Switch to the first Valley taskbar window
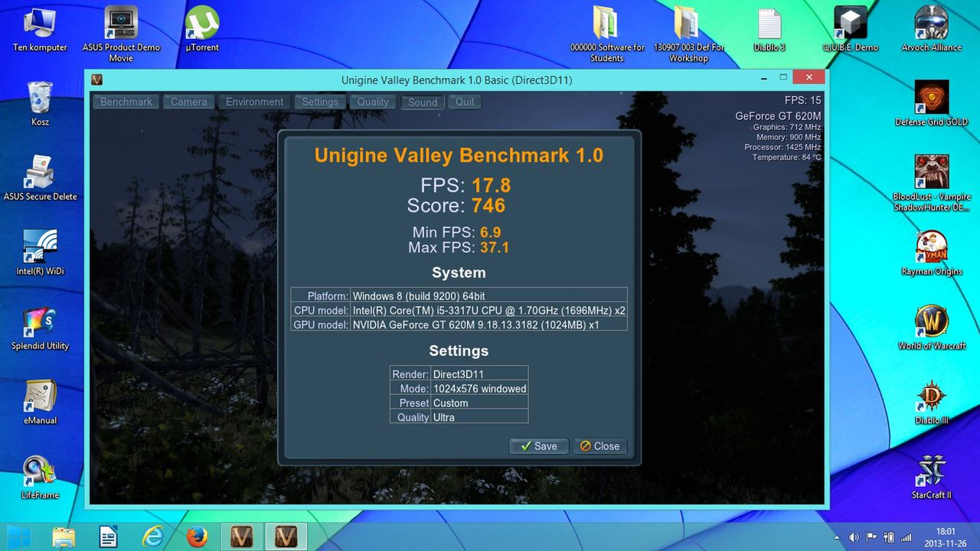Image resolution: width=980 pixels, height=551 pixels. point(242,536)
